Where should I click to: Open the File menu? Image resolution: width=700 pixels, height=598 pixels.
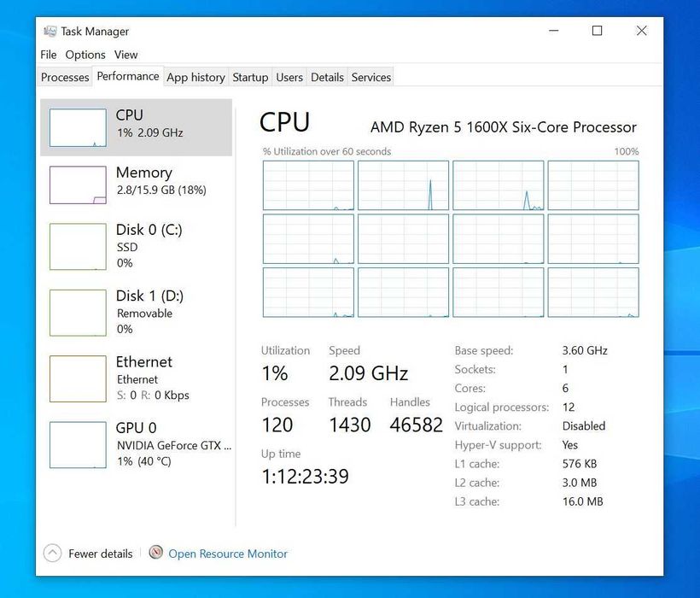pos(49,55)
